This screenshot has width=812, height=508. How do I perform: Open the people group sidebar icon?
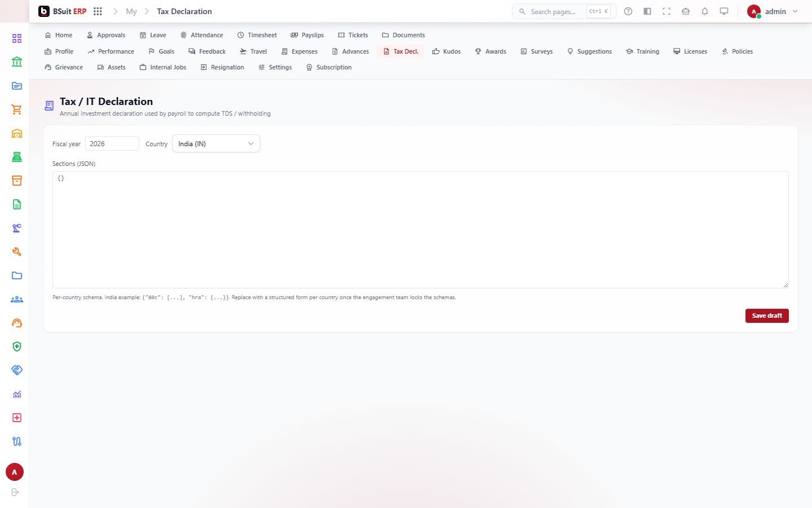point(17,299)
